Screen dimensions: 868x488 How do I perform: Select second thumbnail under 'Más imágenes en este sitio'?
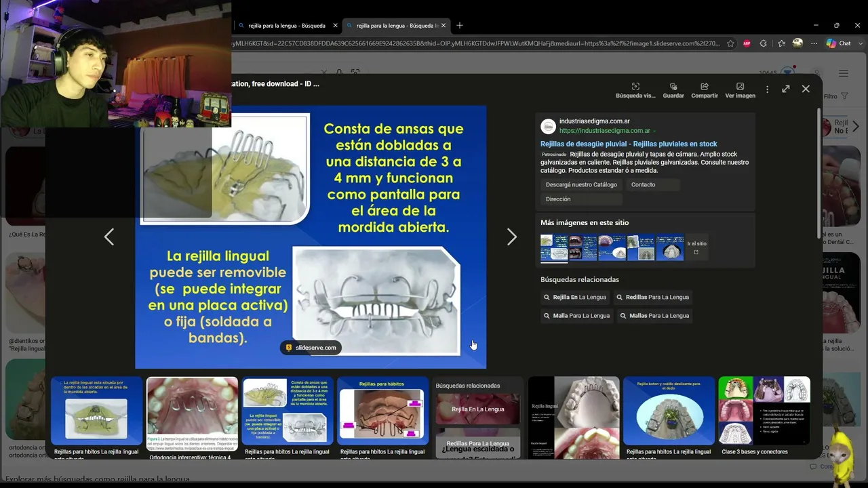tap(583, 248)
